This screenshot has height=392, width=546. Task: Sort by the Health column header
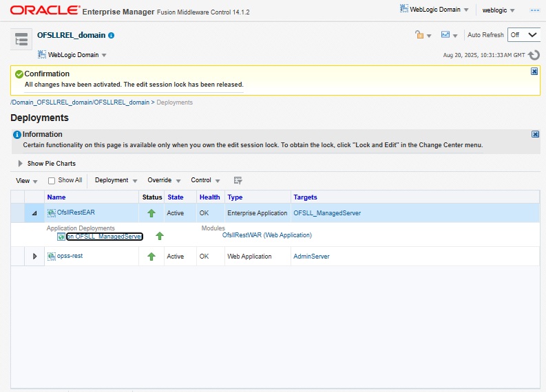[209, 197]
